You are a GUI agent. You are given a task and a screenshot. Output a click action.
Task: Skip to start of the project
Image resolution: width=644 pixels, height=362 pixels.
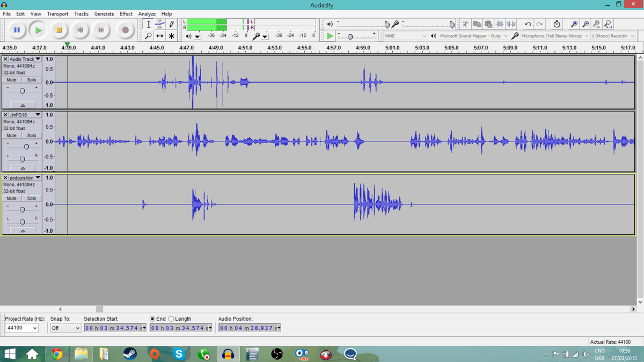tap(80, 30)
